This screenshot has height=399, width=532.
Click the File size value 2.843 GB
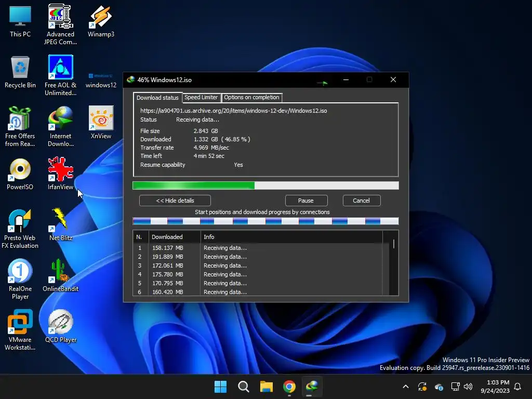pyautogui.click(x=206, y=131)
